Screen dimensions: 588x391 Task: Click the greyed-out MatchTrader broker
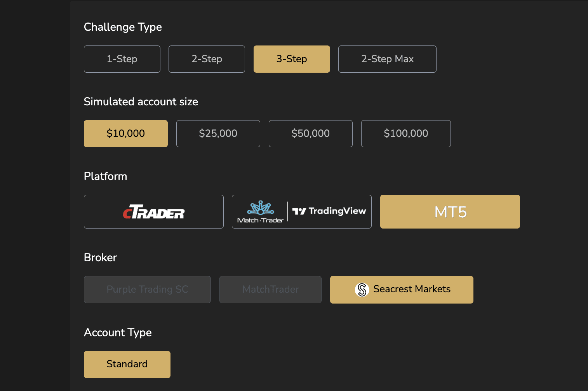(x=270, y=290)
